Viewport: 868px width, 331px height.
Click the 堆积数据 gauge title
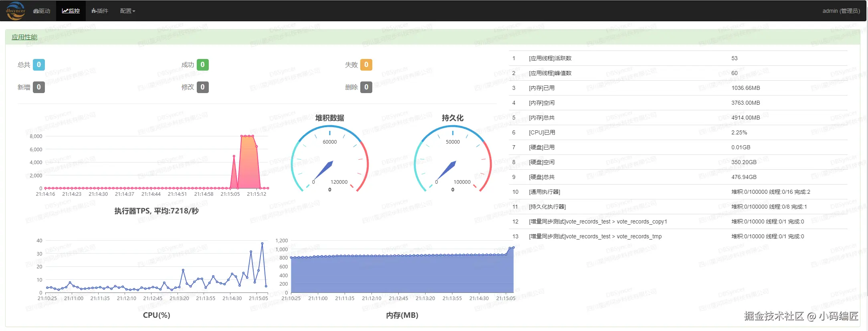pos(330,118)
